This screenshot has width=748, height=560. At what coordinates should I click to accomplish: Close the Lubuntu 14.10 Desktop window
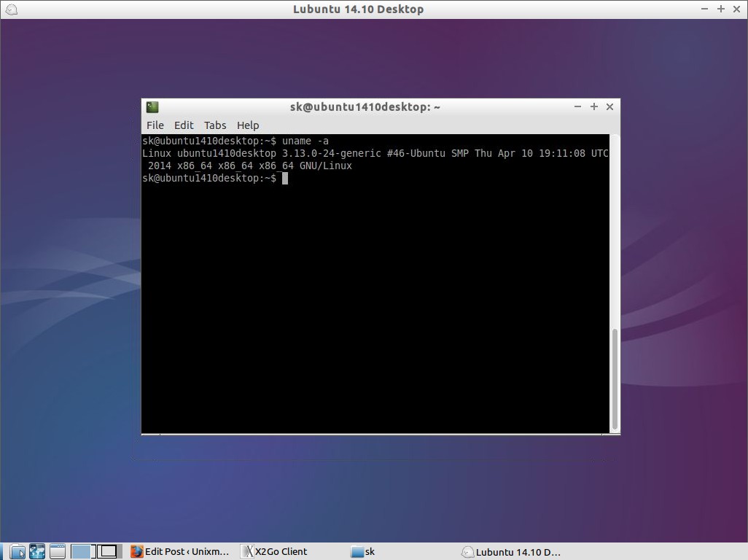click(x=736, y=9)
